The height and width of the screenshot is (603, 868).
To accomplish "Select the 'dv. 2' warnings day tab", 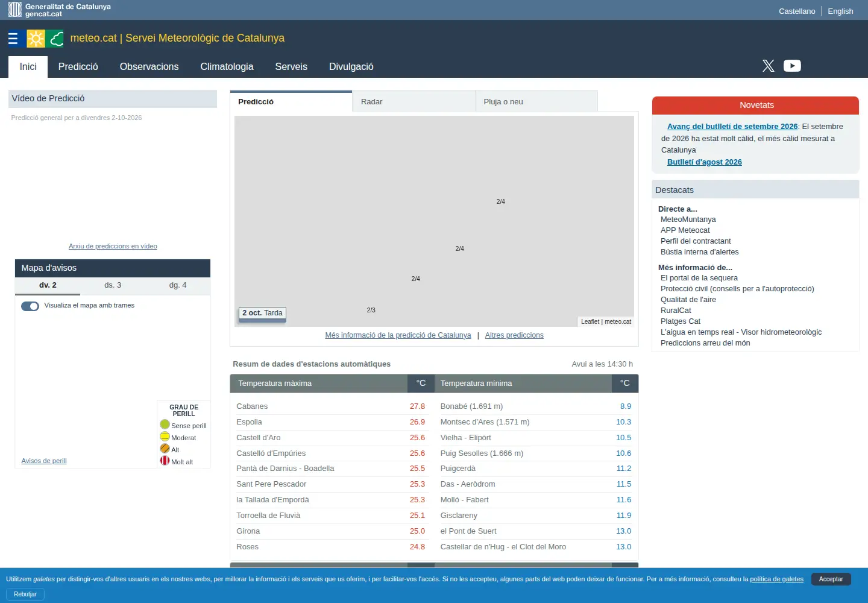I will (48, 285).
